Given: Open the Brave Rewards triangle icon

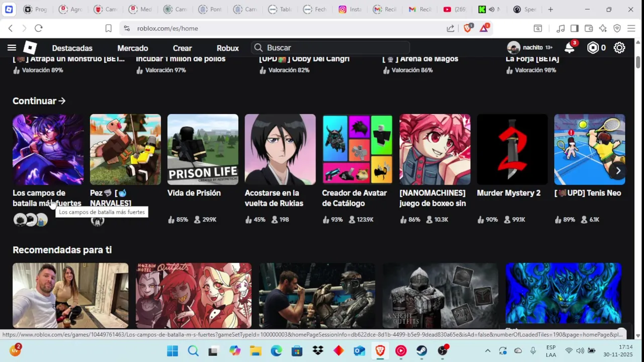Looking at the screenshot, I should click(x=484, y=28).
